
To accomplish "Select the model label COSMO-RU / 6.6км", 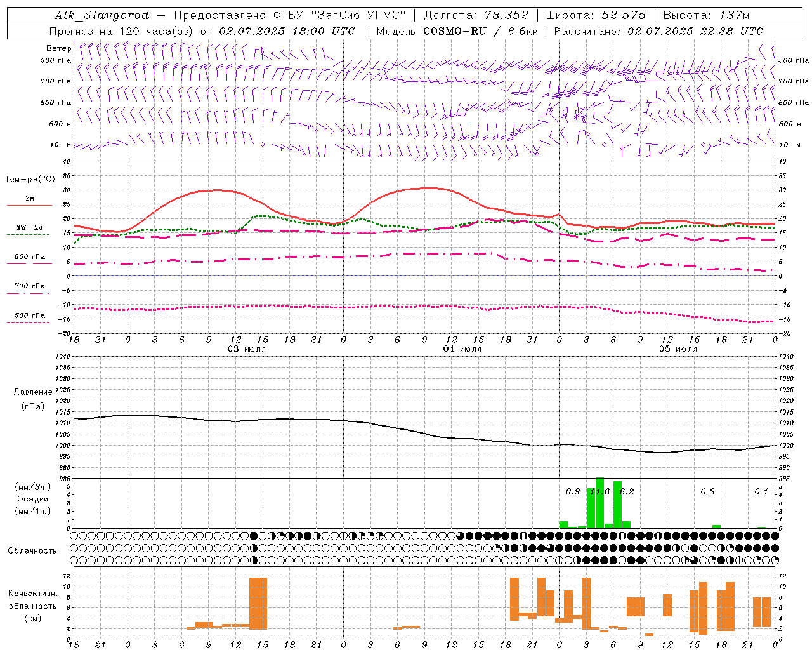I will pos(480,31).
